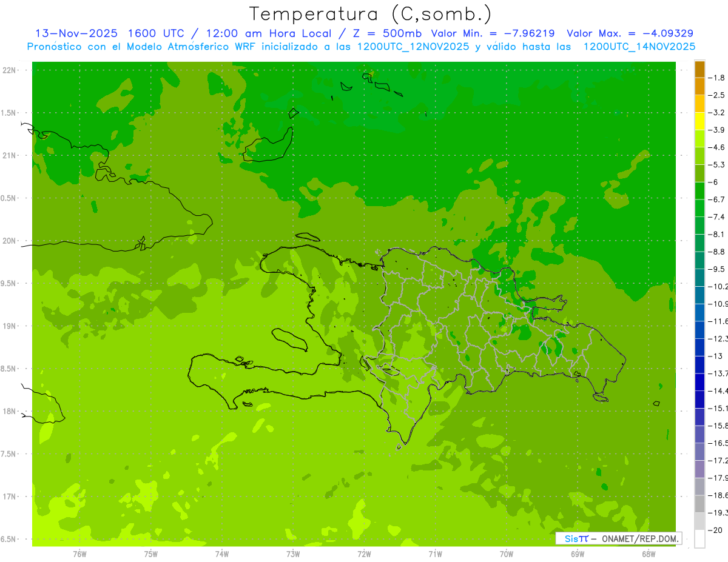This screenshot has height=562, width=728.
Task: Click the green legend swatch between -6 and -6.7
Action: 699,191
